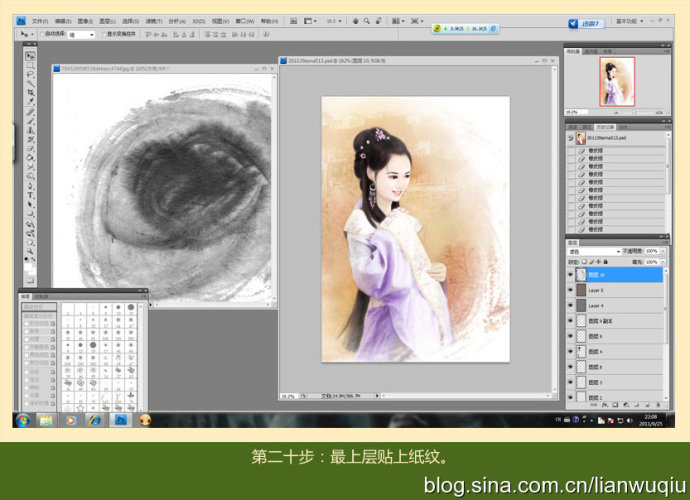Viewport: 690px width, 500px height.
Task: Toggle visibility of 图层 6 layer
Action: pyautogui.click(x=571, y=352)
